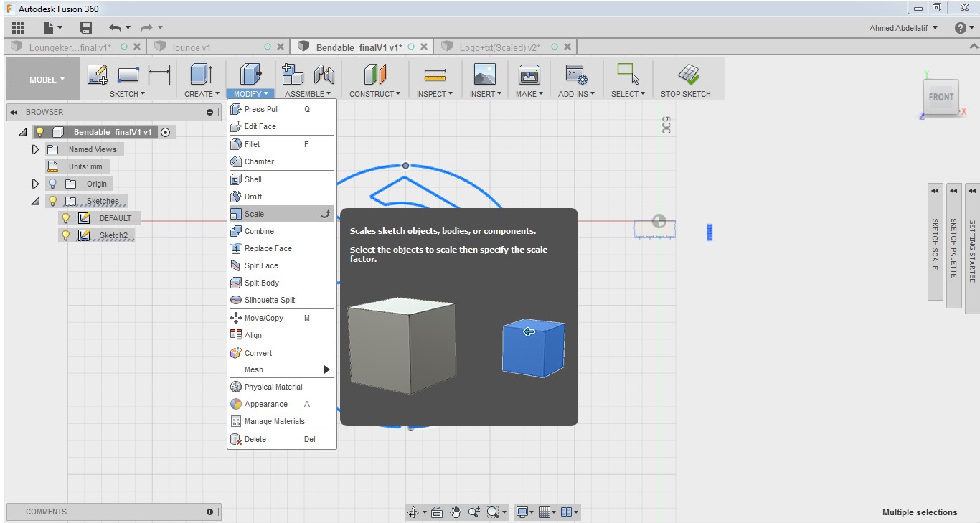Open the CREATE dropdown menu

point(202,94)
